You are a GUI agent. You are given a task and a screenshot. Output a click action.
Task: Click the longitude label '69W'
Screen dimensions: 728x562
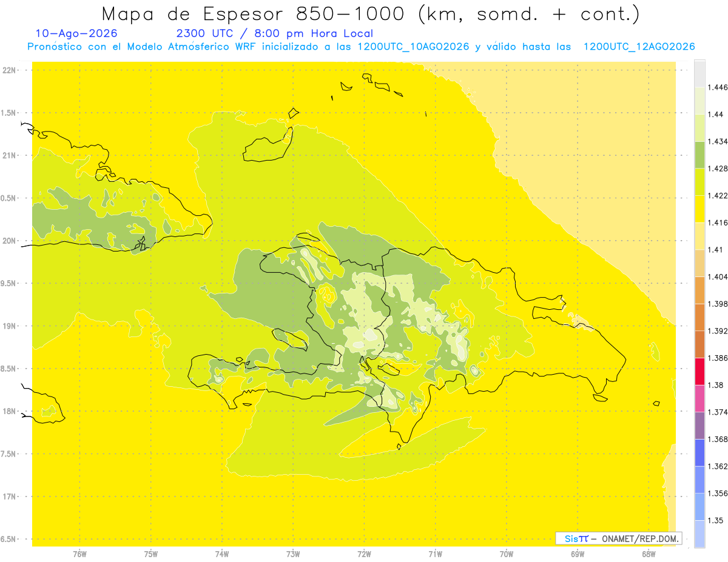tap(578, 554)
